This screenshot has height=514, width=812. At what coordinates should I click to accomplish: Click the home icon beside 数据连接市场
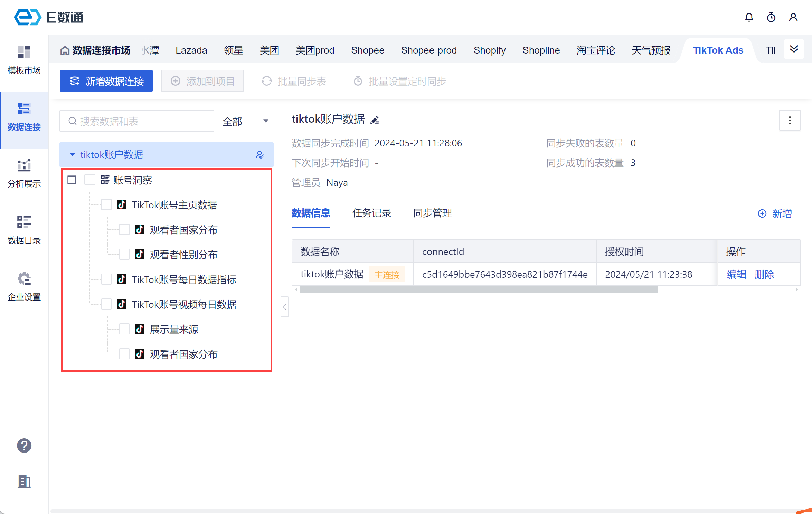[x=65, y=50]
